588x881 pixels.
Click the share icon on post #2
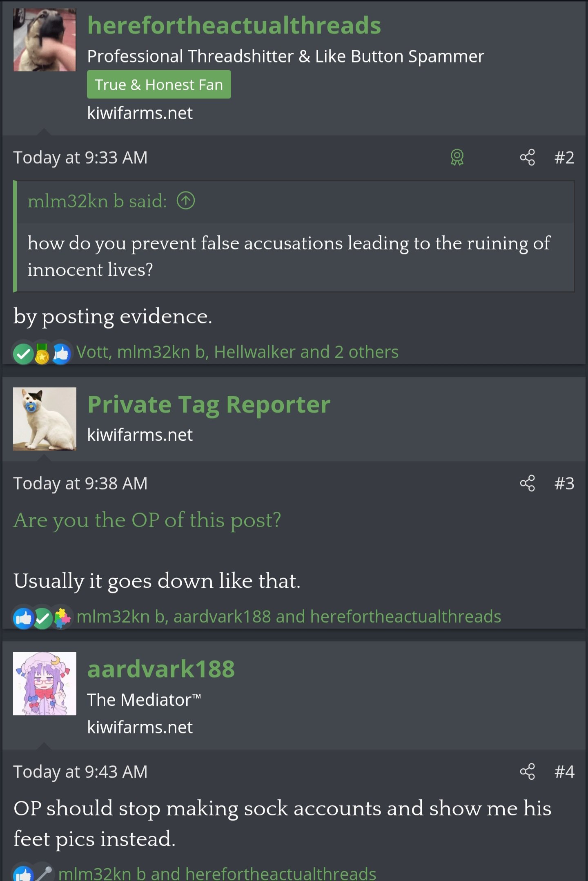[527, 157]
